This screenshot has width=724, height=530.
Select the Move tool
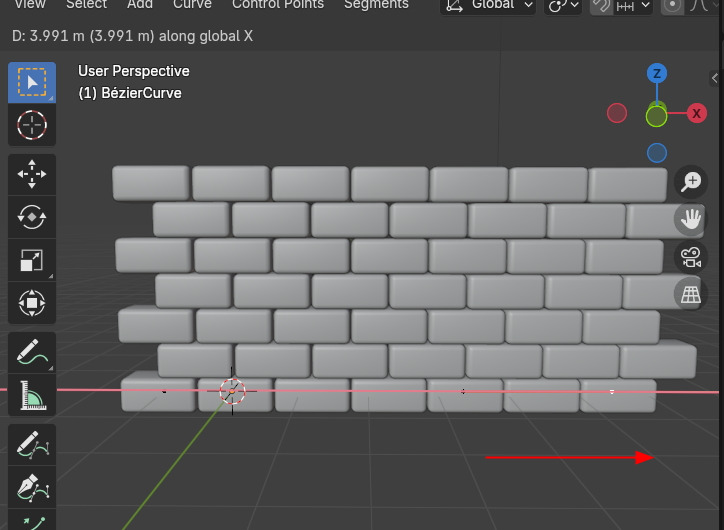coord(32,175)
